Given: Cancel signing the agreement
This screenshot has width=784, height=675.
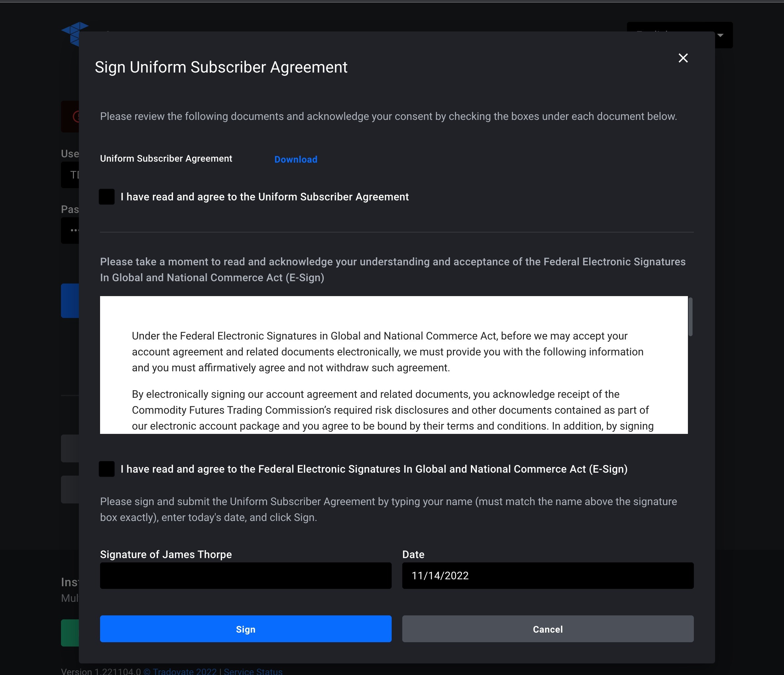Looking at the screenshot, I should (547, 629).
